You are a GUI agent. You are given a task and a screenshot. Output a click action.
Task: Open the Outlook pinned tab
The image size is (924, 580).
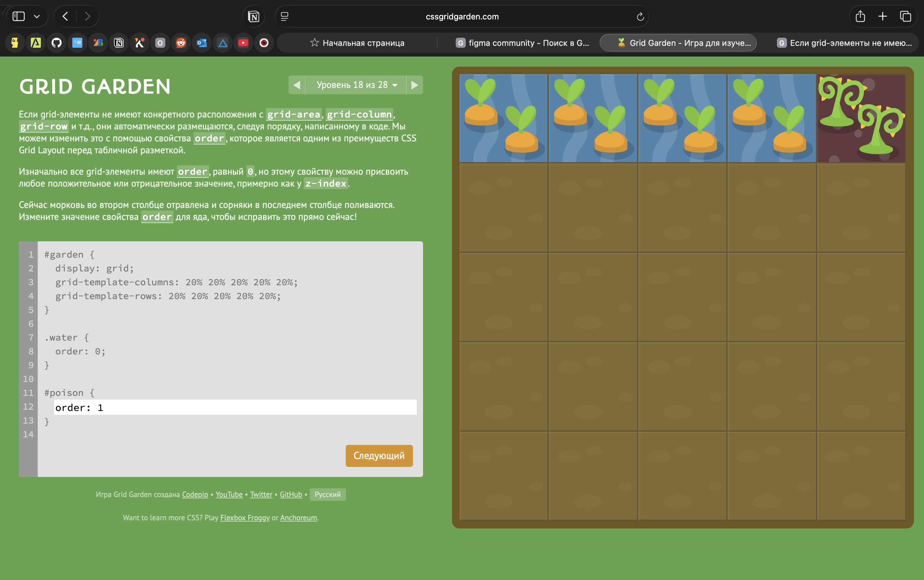pos(202,43)
